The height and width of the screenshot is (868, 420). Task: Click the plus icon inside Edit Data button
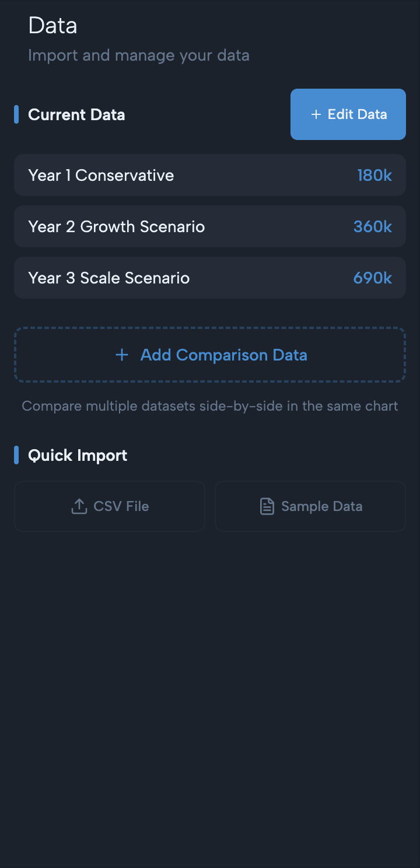pos(316,114)
